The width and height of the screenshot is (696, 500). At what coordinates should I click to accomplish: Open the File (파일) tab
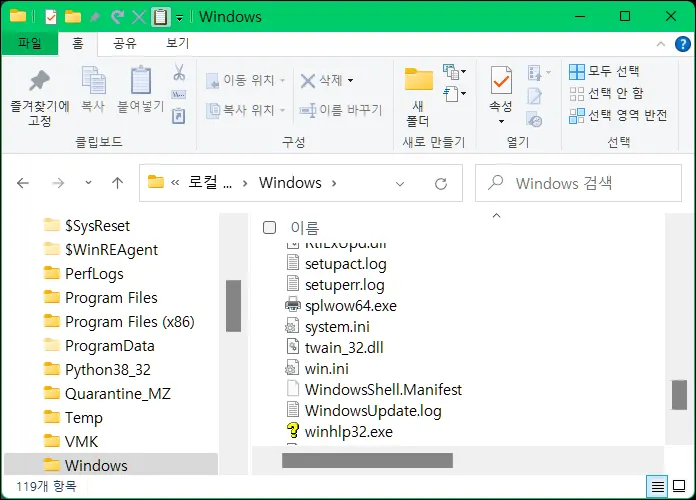tap(30, 44)
